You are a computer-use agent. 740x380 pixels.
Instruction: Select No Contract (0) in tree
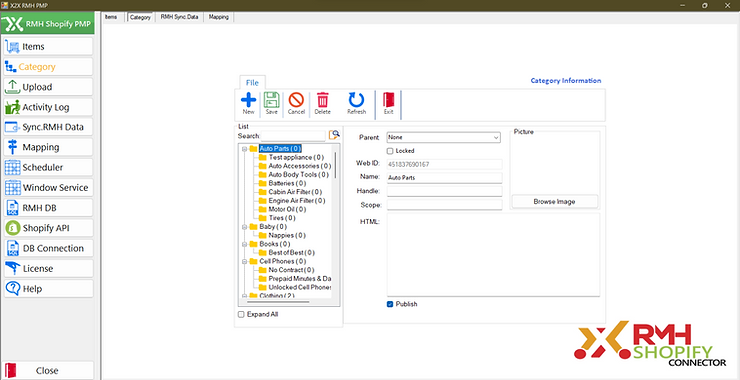click(x=291, y=270)
